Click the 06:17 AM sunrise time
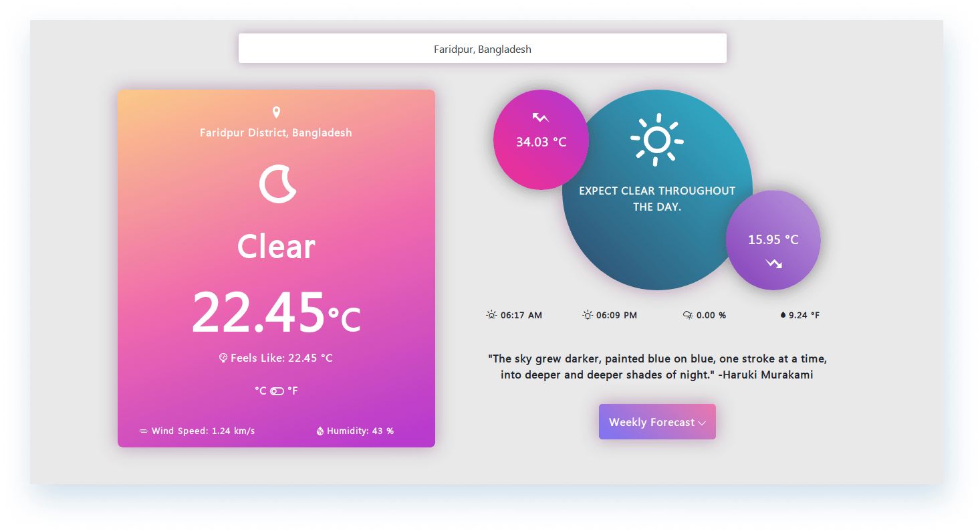This screenshot has height=531, width=980. [521, 315]
